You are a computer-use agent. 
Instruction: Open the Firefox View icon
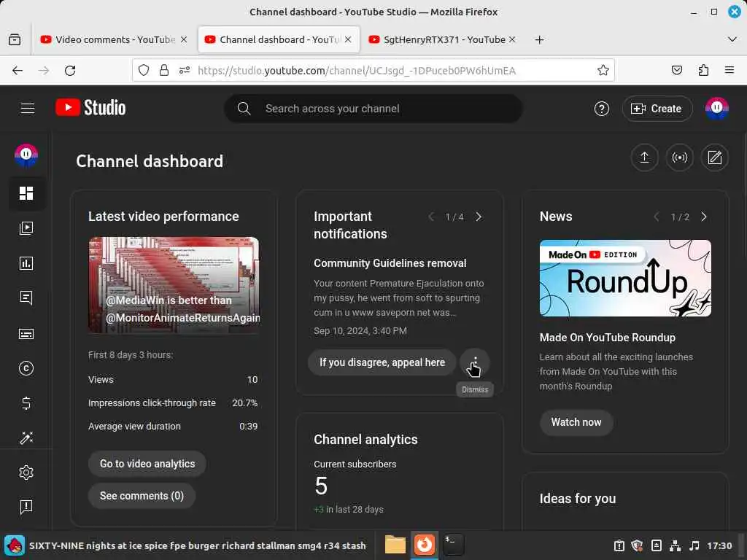15,39
